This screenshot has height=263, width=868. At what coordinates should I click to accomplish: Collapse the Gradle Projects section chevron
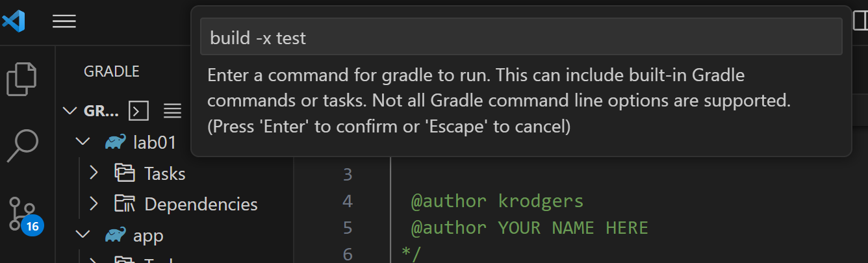click(70, 111)
